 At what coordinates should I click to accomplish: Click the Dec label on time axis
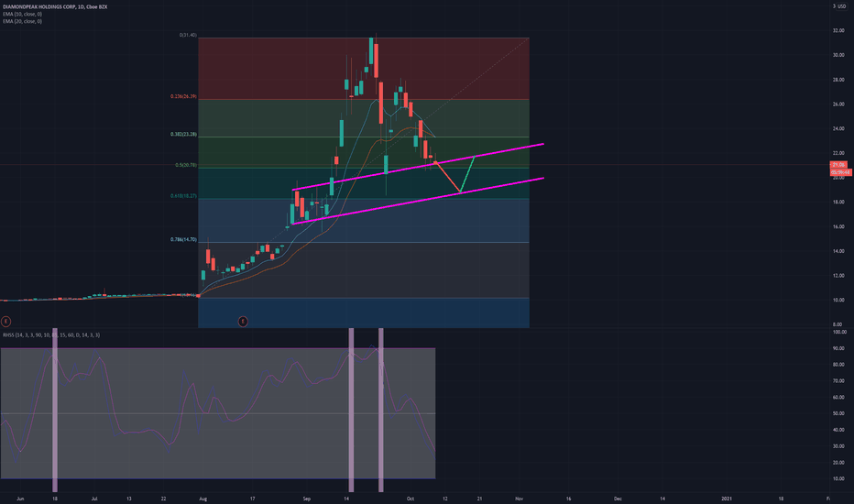pyautogui.click(x=618, y=499)
